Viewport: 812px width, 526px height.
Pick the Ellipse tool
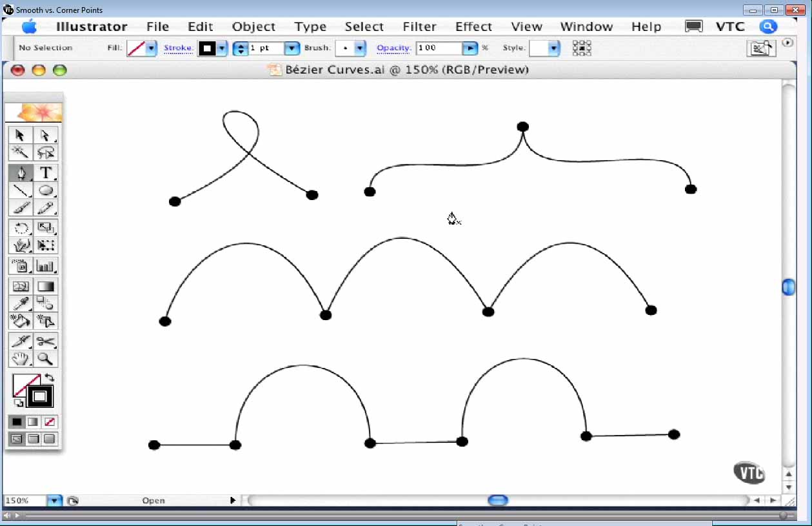pyautogui.click(x=45, y=190)
